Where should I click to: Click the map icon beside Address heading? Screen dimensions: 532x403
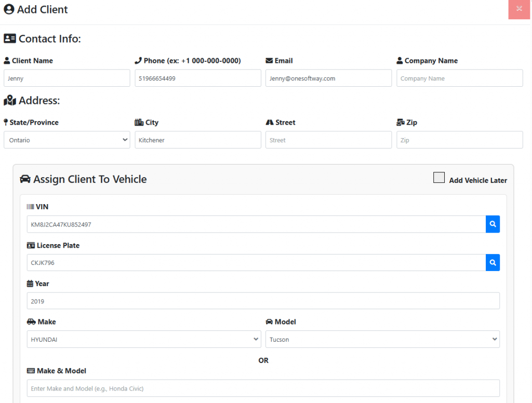10,100
